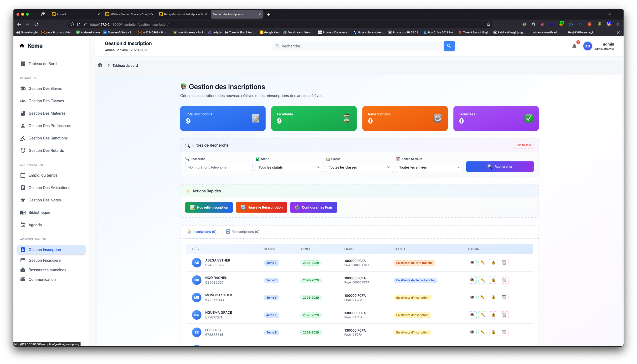Click the Nouvelle Inscription button
Viewport: 637px width, 364px height.
pyautogui.click(x=209, y=208)
